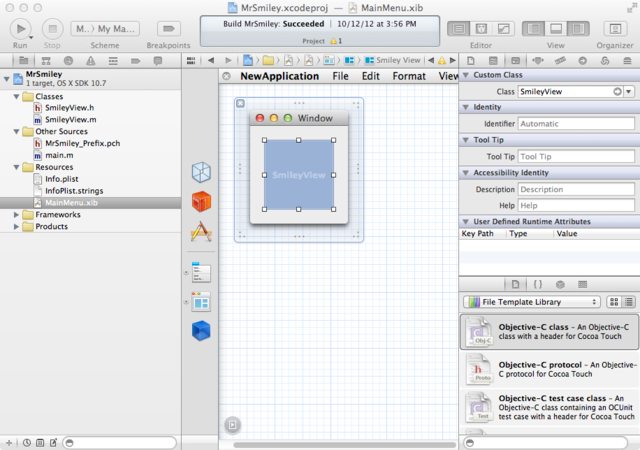Select InfoPlist.strings file
Screen dimensions: 640x450
74,191
